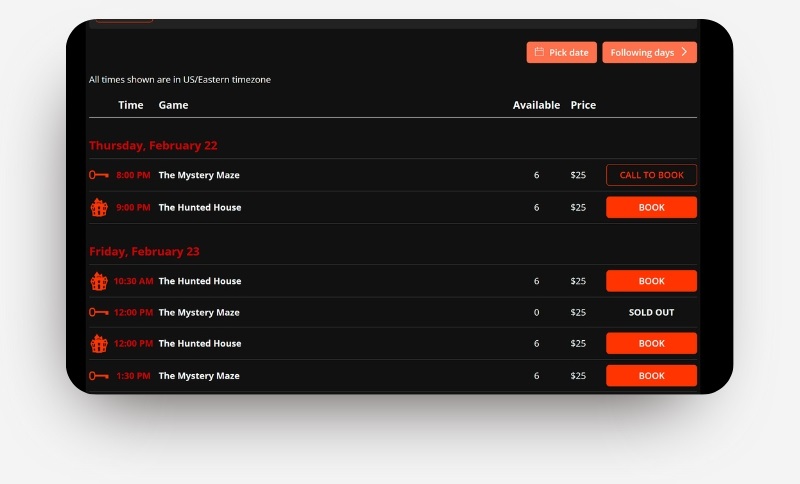Viewport: 800px width, 484px height.
Task: Click the key icon for 8:00 PM Thursday
Action: click(98, 175)
